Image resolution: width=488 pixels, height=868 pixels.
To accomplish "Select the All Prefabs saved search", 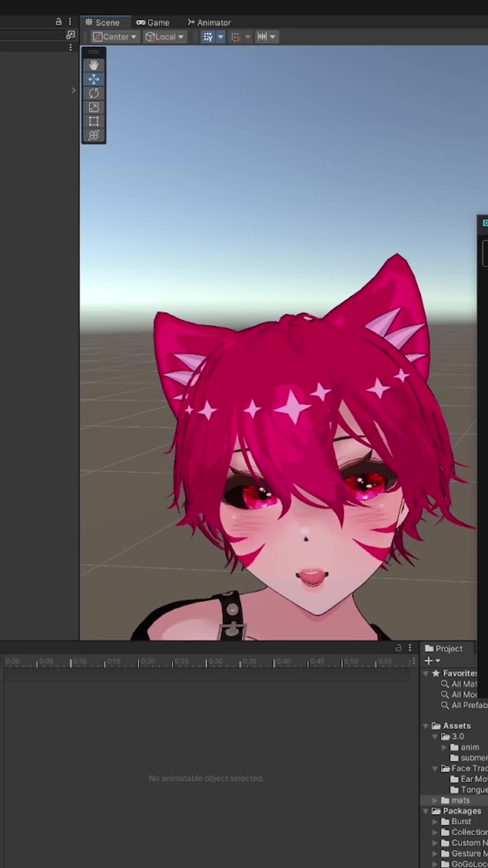I will (x=464, y=705).
